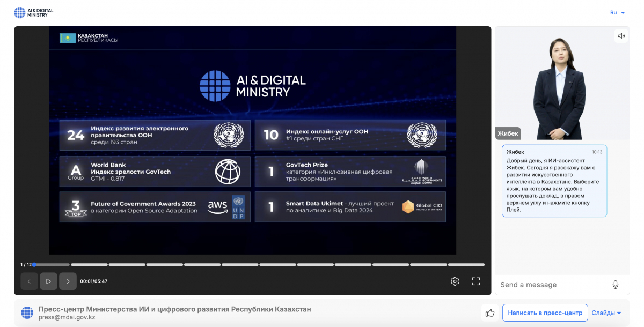The width and height of the screenshot is (644, 327).
Task: Open video settings gear
Action: pos(455,281)
